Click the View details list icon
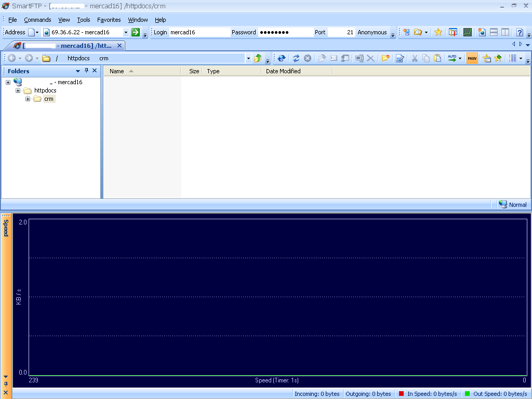The image size is (532, 399). 513,58
